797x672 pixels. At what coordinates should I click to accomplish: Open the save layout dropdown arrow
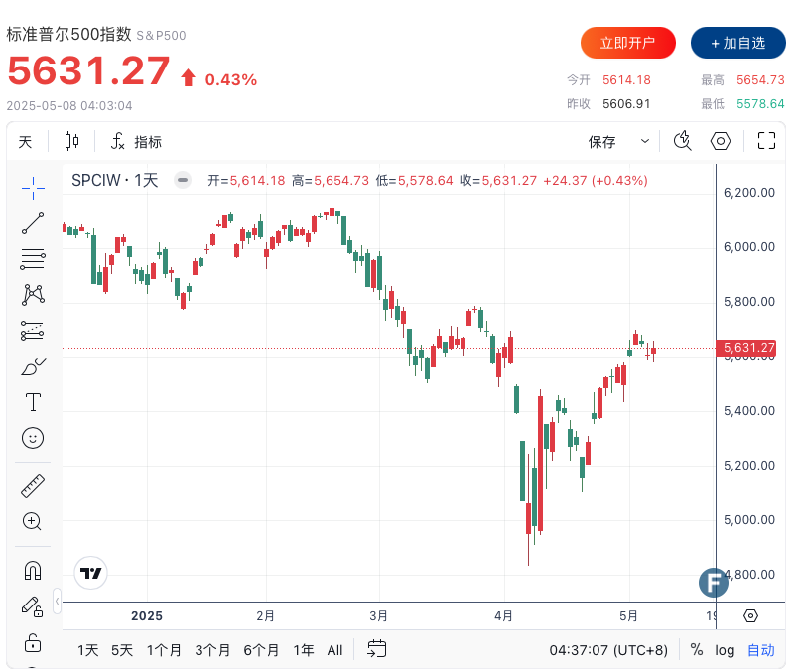point(645,141)
